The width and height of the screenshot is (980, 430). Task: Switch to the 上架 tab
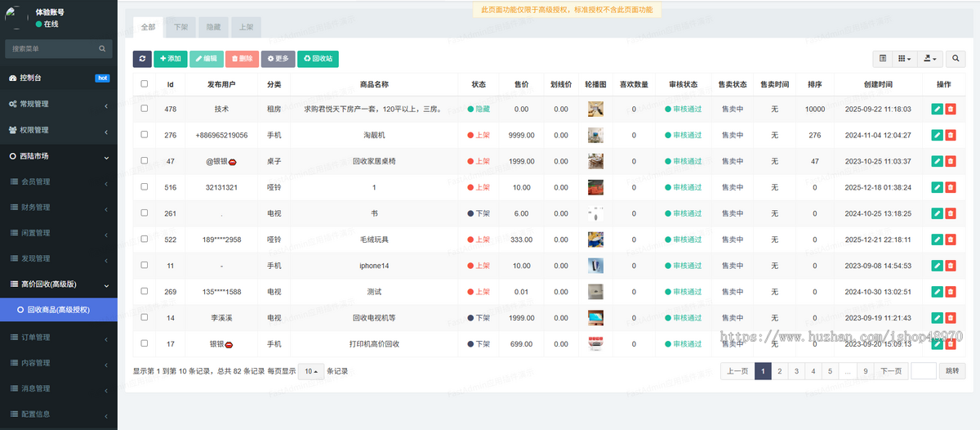click(246, 27)
